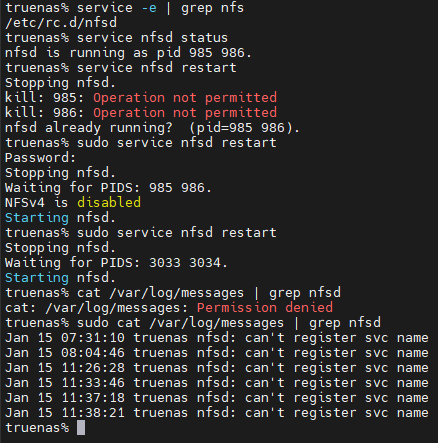
Task: Click the 'Password:' prompt line
Action: (x=41, y=158)
